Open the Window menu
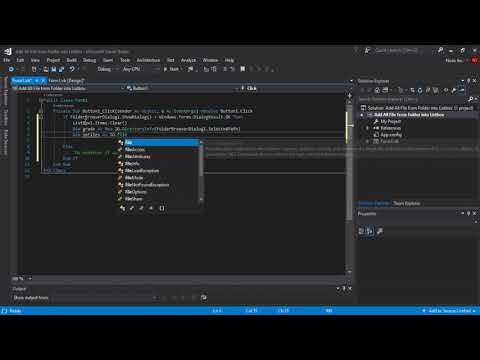Image resolution: width=480 pixels, height=360 pixels. click(x=210, y=60)
